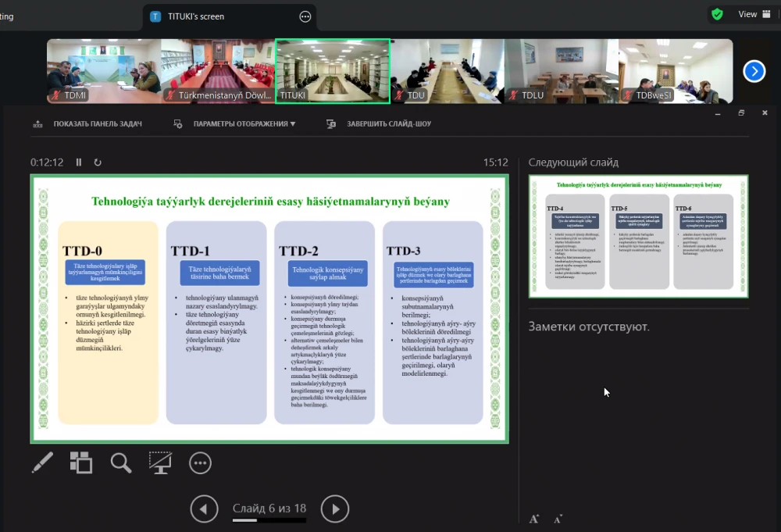Click Завершить слайд-шоу
This screenshot has width=781, height=532.
(x=379, y=123)
